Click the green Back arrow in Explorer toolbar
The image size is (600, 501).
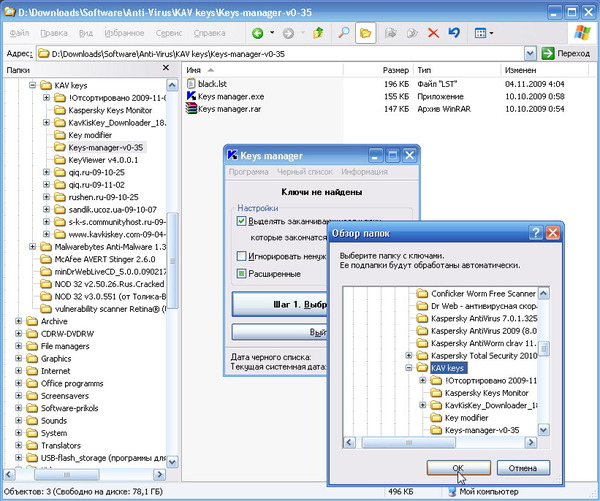pos(258,34)
